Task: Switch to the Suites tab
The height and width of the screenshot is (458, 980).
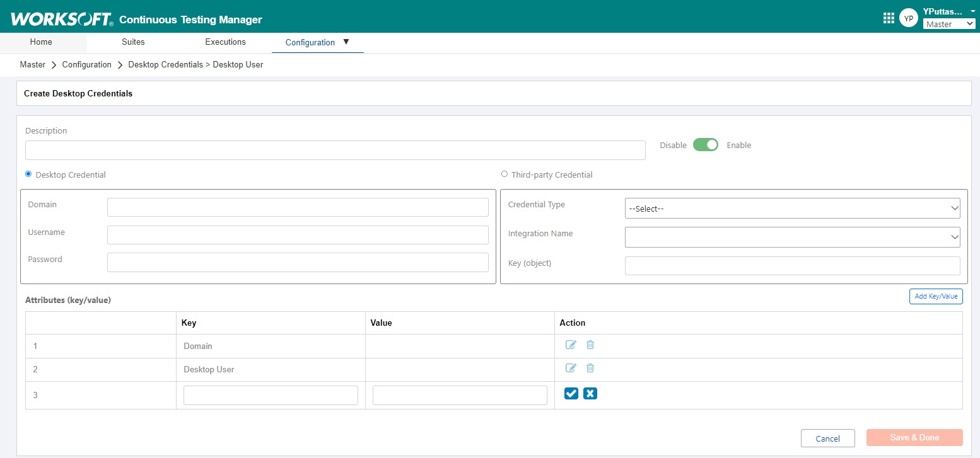Action: (x=133, y=42)
